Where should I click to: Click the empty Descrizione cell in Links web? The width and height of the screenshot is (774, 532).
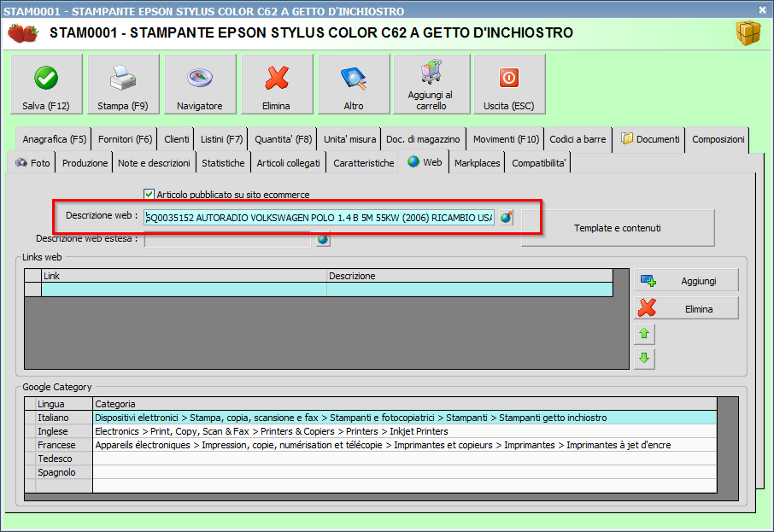(x=470, y=289)
